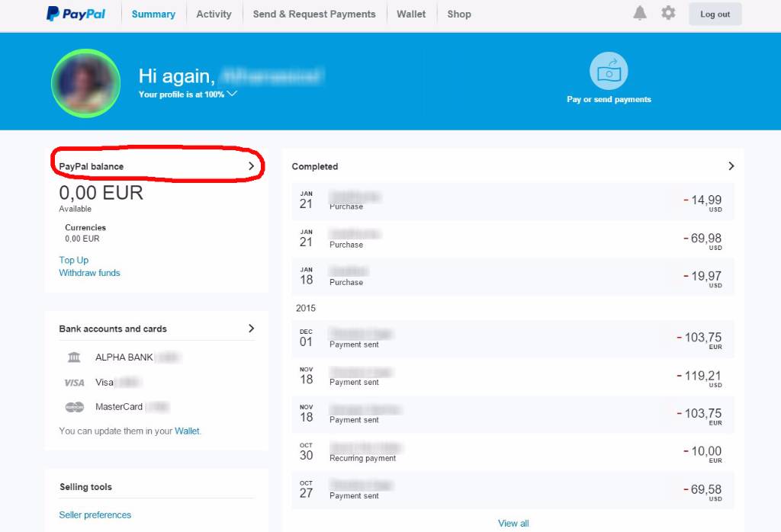Expand the PayPal balance arrow
Image resolution: width=781 pixels, height=532 pixels.
pos(252,165)
